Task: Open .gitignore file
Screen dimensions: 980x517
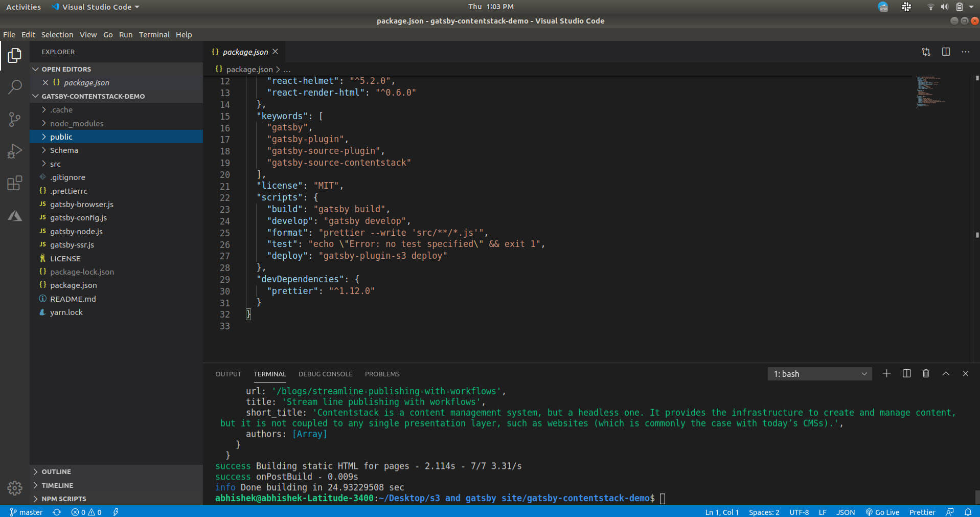Action: (x=116, y=177)
